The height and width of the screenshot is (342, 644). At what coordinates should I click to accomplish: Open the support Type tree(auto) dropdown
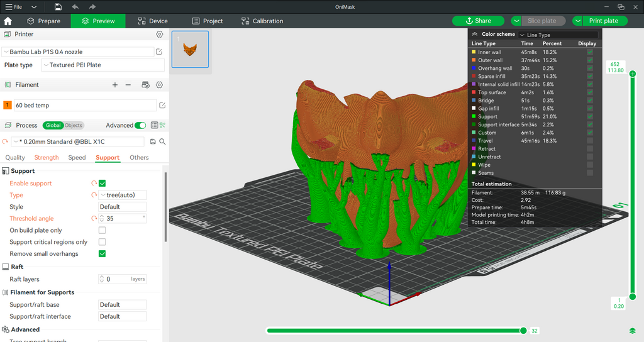[x=123, y=195]
